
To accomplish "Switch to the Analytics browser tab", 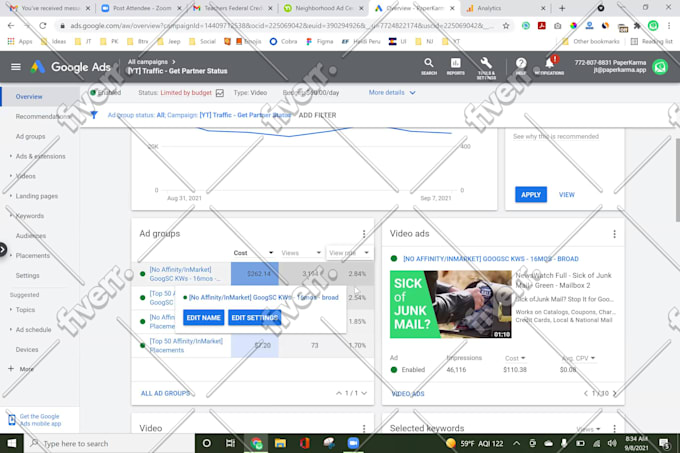I will [x=504, y=8].
